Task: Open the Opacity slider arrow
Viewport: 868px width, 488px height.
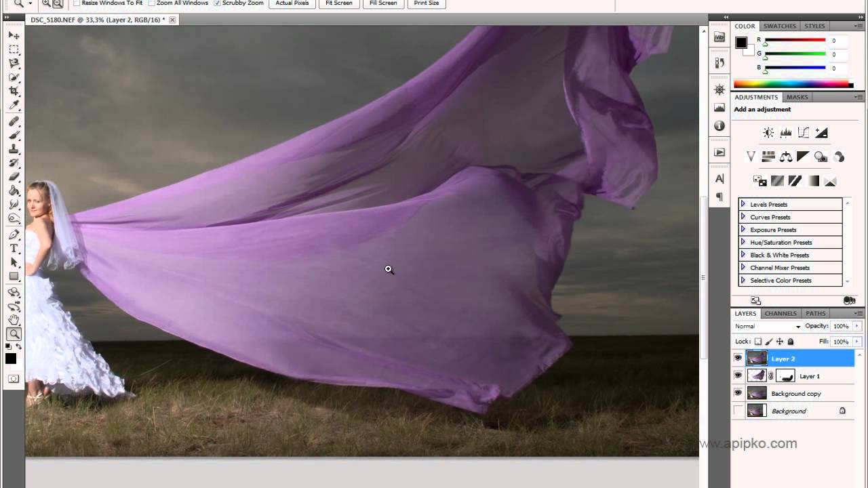Action: [857, 326]
